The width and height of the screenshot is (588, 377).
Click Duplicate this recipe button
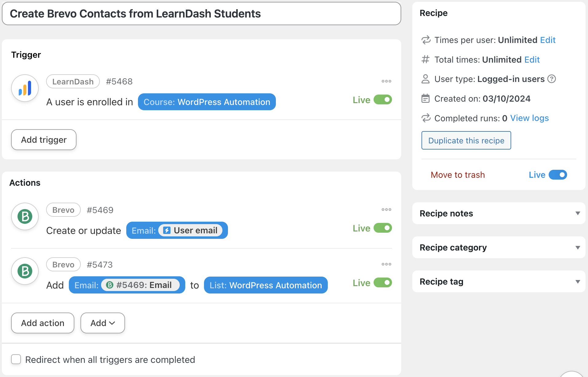click(466, 141)
